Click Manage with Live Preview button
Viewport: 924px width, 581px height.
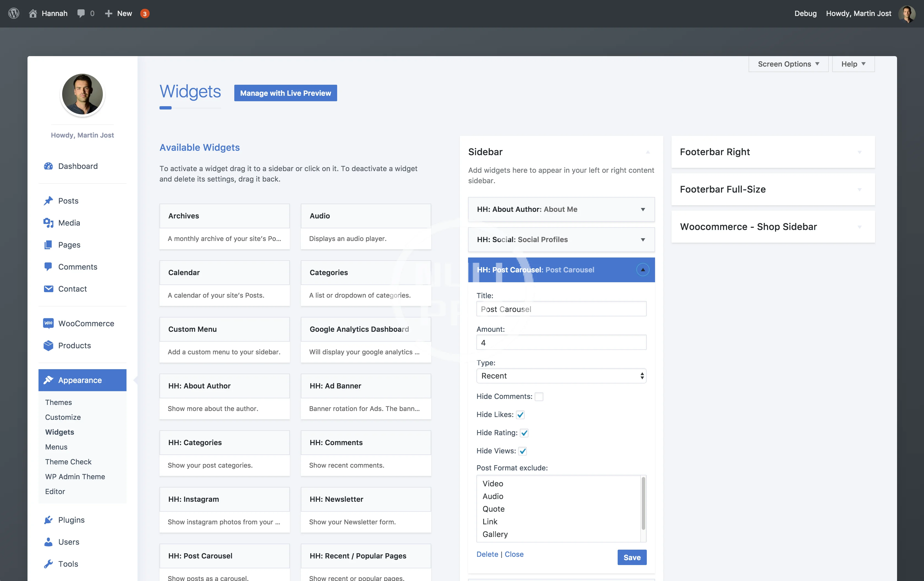tap(285, 93)
